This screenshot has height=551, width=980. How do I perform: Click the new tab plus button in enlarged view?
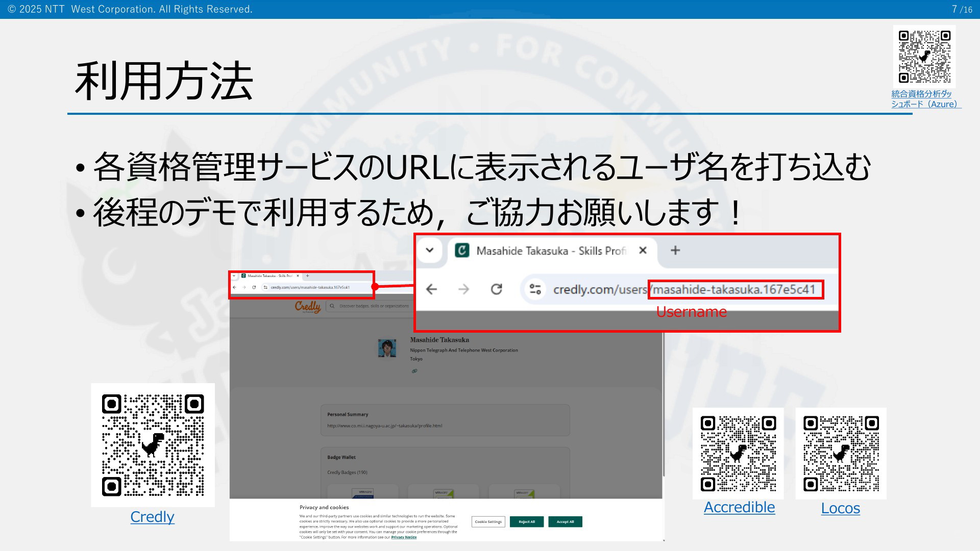[x=675, y=250]
